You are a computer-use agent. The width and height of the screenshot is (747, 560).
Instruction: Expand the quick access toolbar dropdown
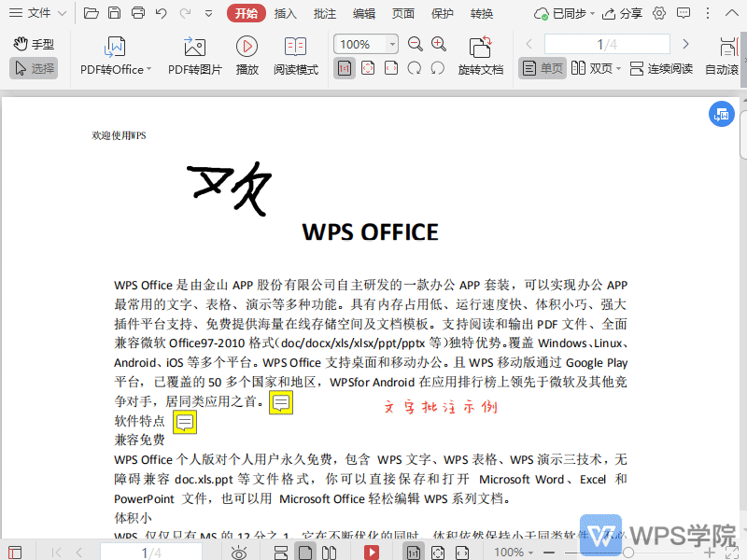click(x=208, y=13)
